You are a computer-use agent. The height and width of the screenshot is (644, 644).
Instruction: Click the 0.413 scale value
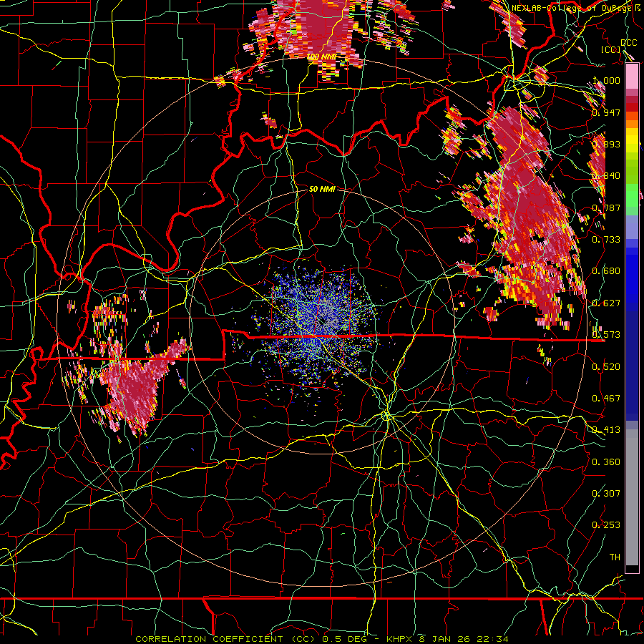(606, 430)
